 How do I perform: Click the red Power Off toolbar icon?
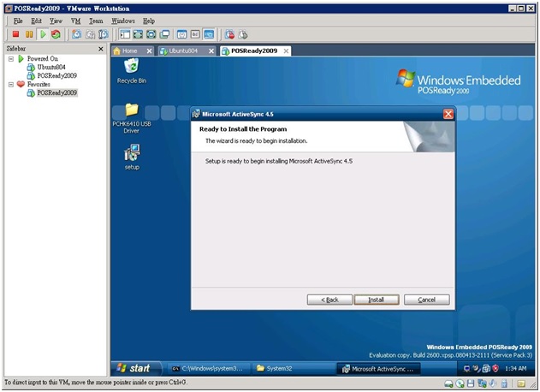[15, 34]
